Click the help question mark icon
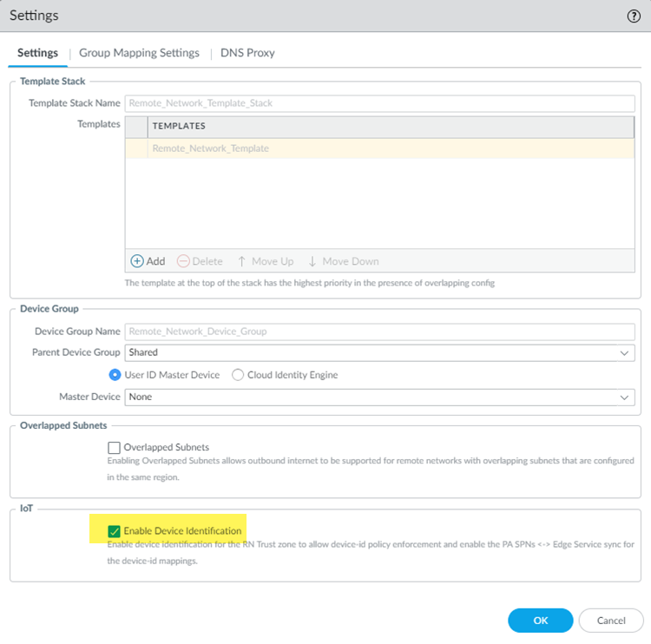Image resolution: width=651 pixels, height=644 pixels. (634, 16)
